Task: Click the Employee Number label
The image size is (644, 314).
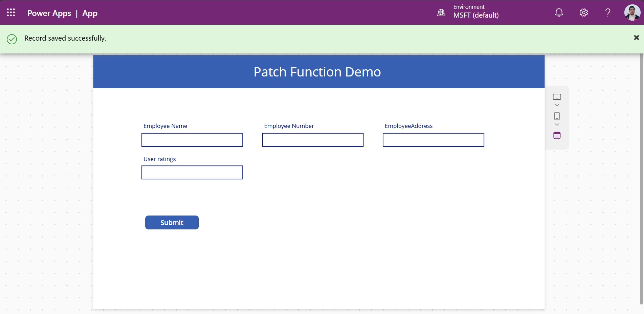Action: [x=289, y=126]
